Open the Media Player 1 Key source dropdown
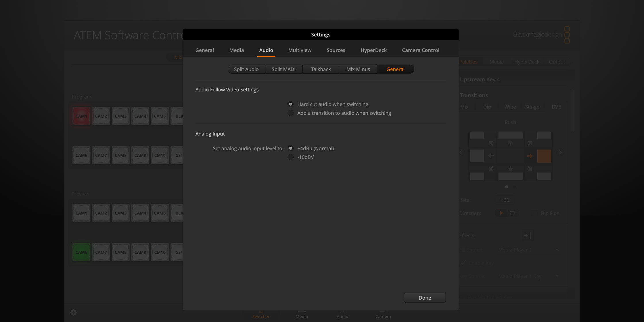Viewport: 644px width, 322px height. click(528, 276)
